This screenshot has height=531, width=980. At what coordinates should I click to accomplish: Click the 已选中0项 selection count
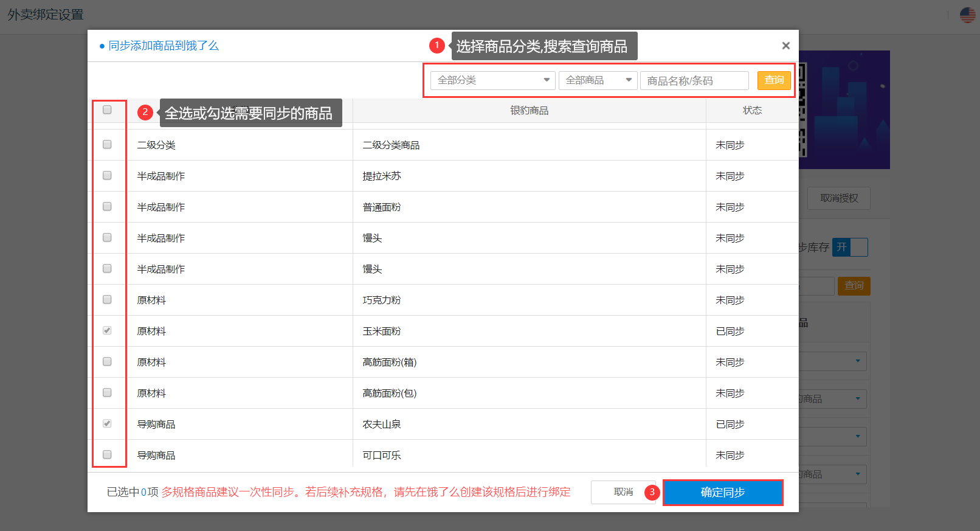[133, 492]
